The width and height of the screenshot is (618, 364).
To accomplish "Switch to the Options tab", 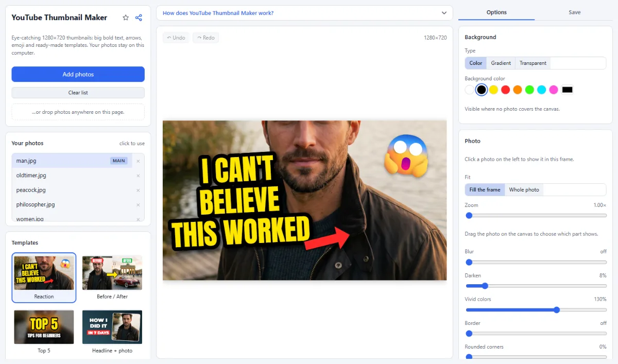I will click(x=496, y=12).
